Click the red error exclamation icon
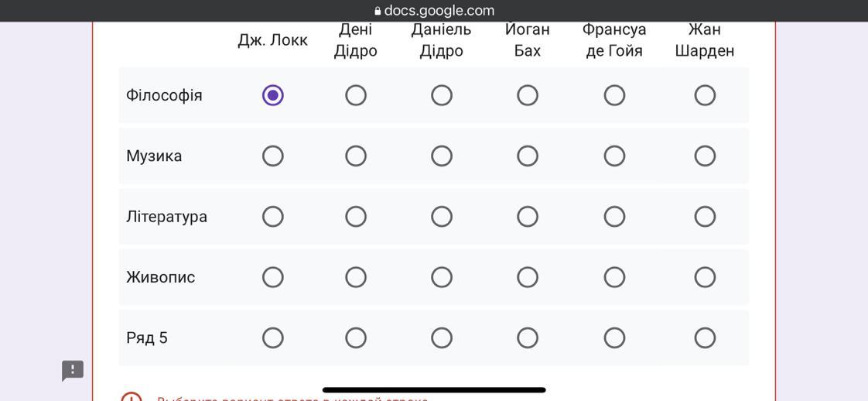Viewport: 868px width, 401px height. pos(132,396)
